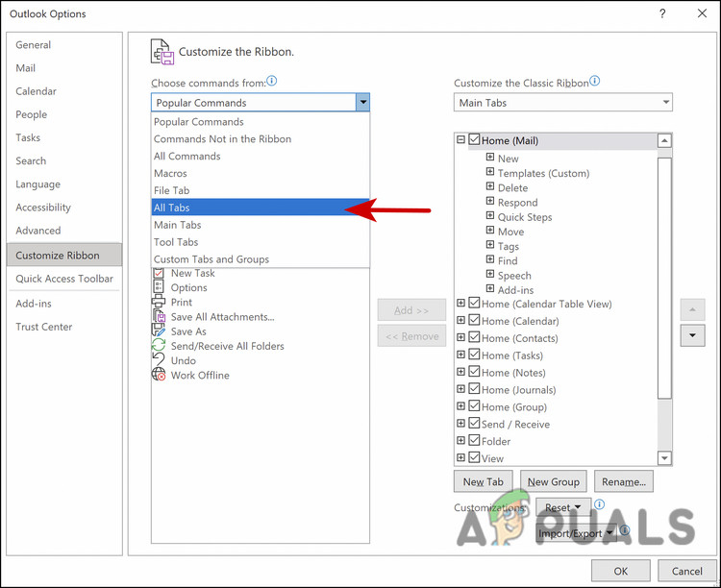Choose All Commands option
Image resolution: width=721 pixels, height=588 pixels.
coord(261,156)
